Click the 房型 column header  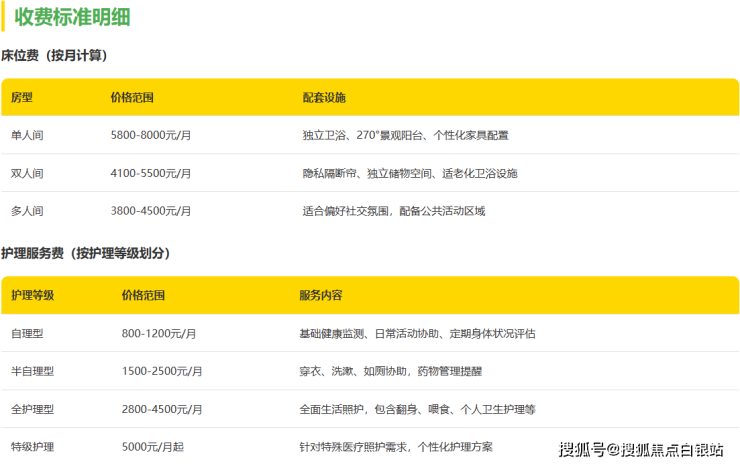point(22,98)
